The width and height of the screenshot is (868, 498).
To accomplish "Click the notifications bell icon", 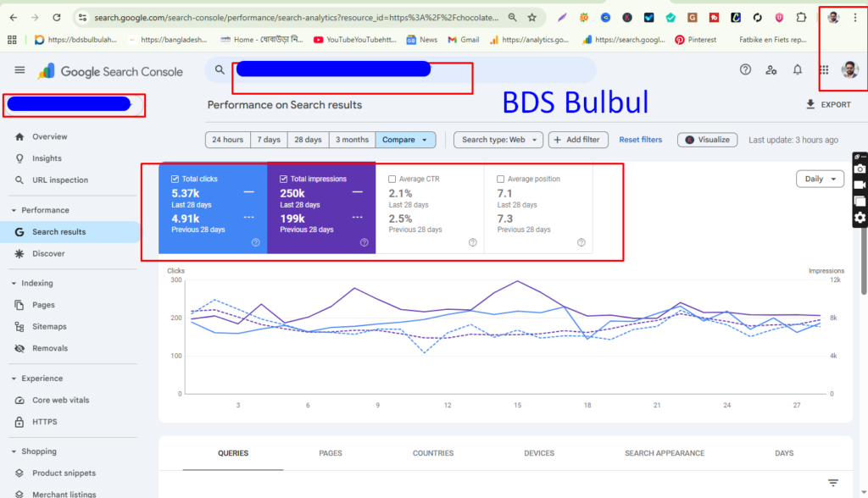I will coord(798,71).
